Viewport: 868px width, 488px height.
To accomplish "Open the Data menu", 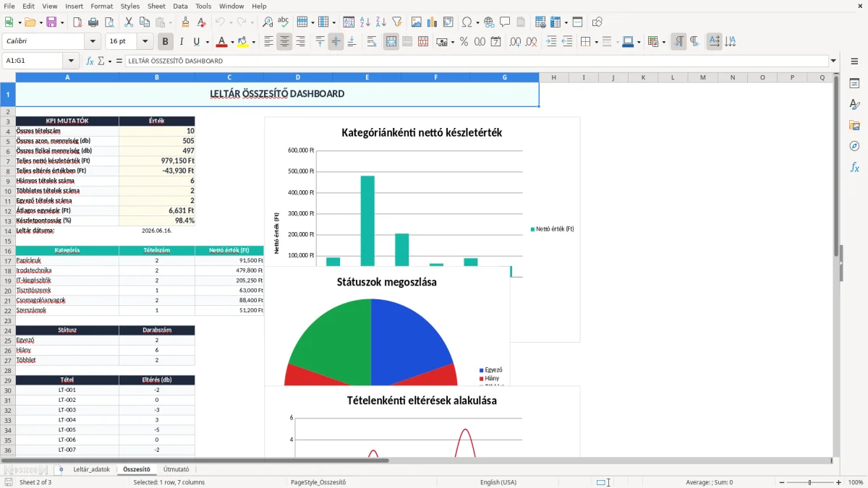I will (180, 6).
